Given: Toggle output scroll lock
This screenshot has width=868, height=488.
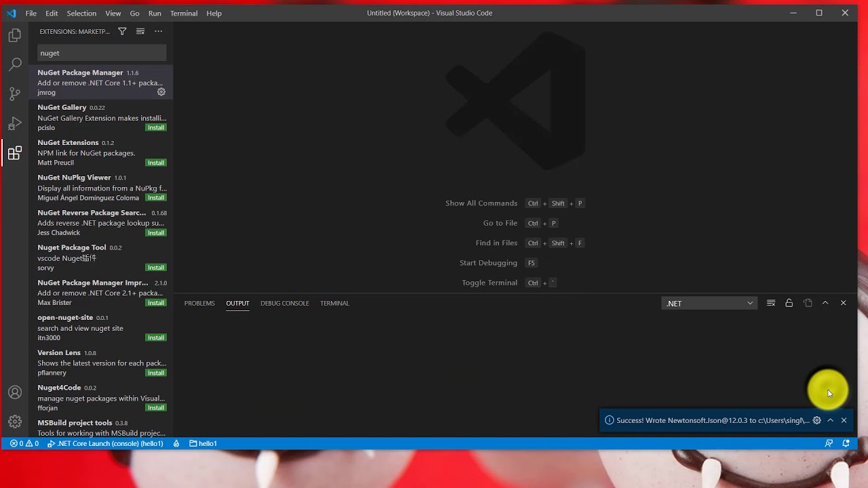Looking at the screenshot, I should tap(789, 303).
